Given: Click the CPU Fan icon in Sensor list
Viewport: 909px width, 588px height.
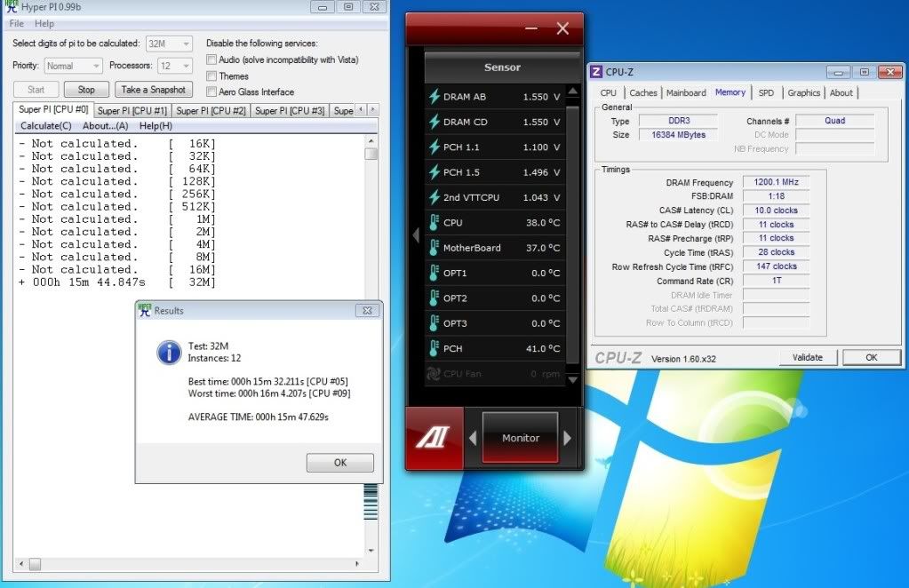Looking at the screenshot, I should coord(433,374).
